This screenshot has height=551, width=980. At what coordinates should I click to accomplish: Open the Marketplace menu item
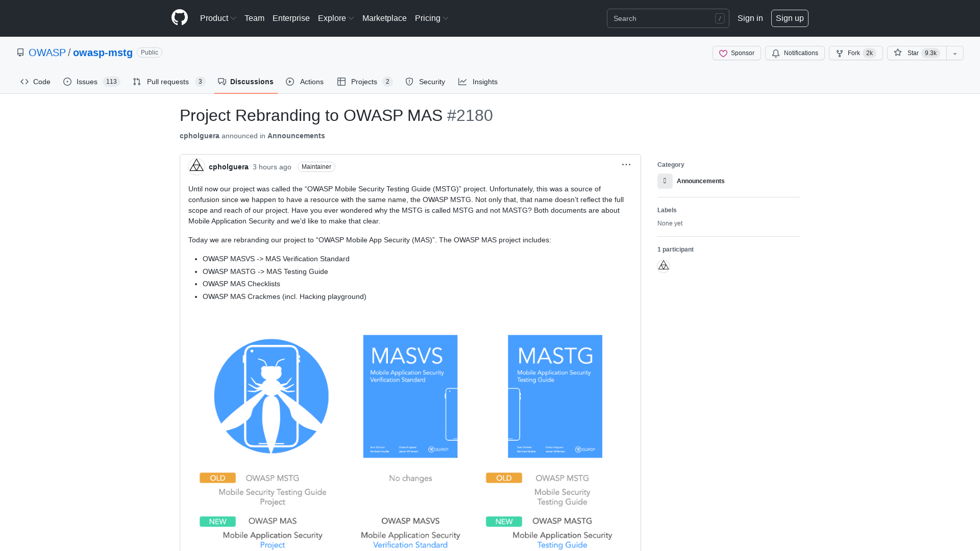384,18
